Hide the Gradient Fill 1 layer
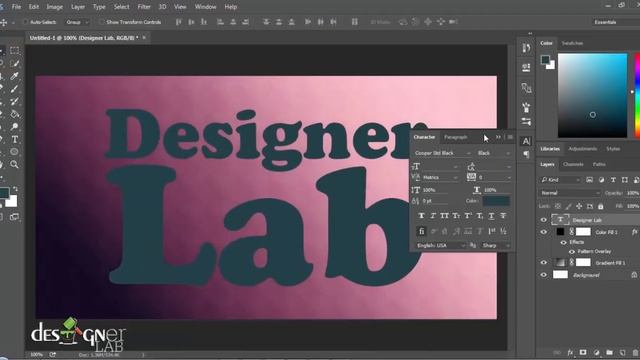This screenshot has width=640, height=360. point(543,262)
